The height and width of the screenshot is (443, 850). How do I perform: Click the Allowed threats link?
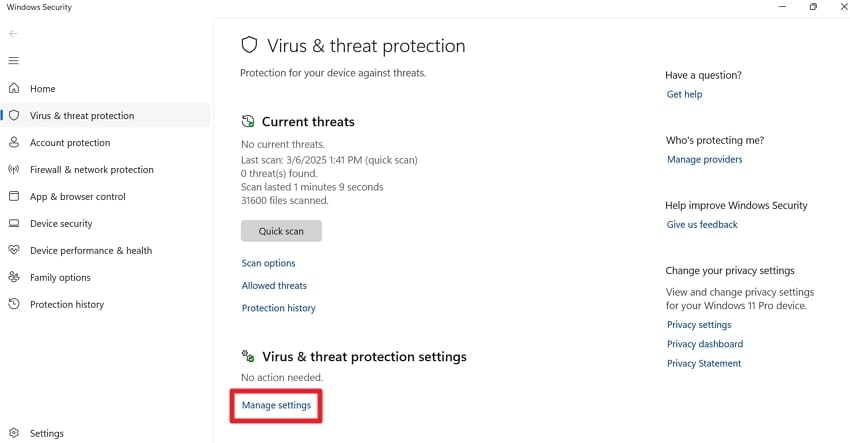[274, 286]
